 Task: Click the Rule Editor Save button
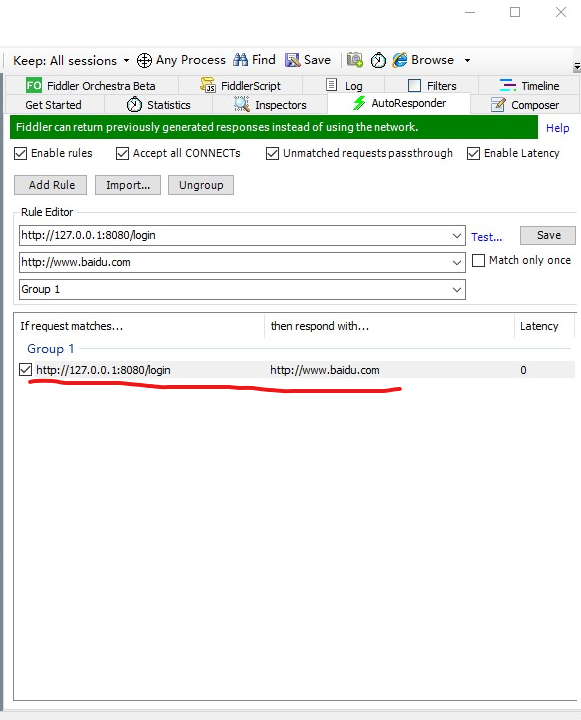click(548, 235)
